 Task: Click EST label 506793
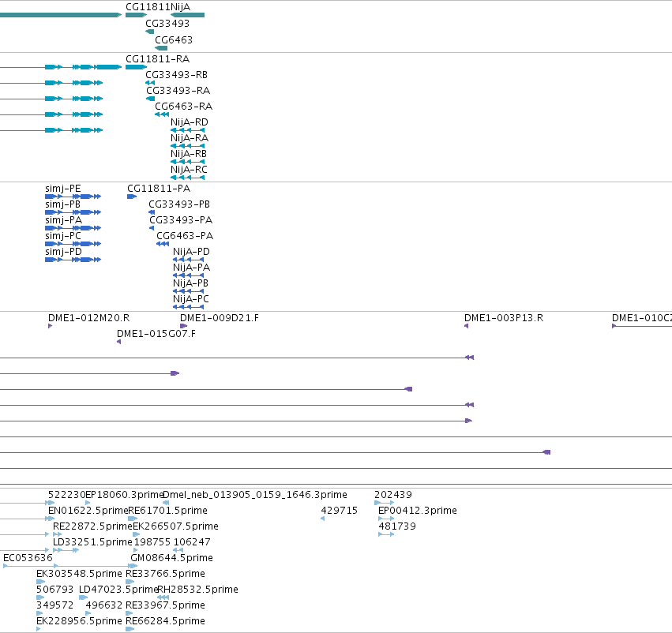point(54,590)
